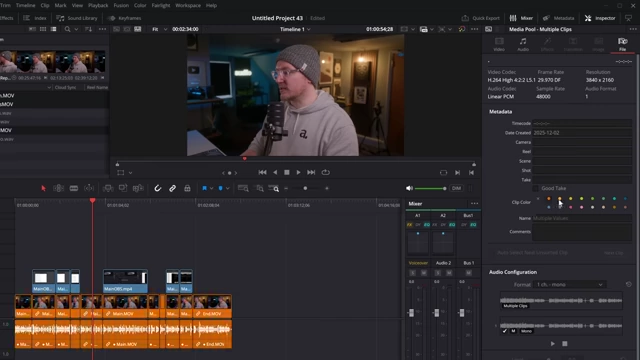Viewport: 640px width, 360px height.
Task: Click the media pool search magnifier
Action: 67,29
